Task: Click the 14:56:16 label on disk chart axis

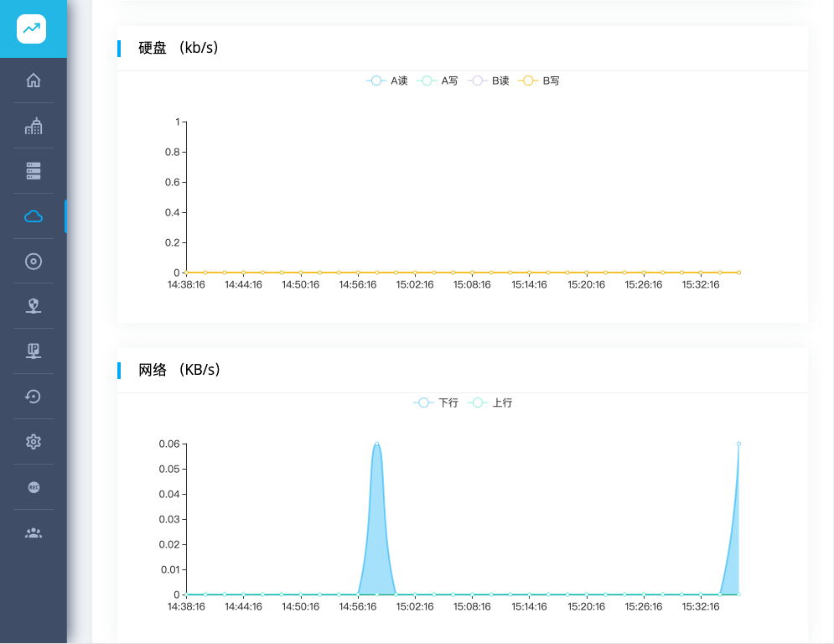Action: point(357,285)
